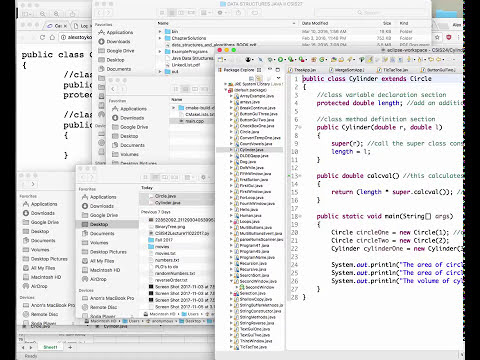Viewport: 480px width, 360px height.
Task: Open the Package Explorer view menu arrow
Action: click(x=278, y=78)
